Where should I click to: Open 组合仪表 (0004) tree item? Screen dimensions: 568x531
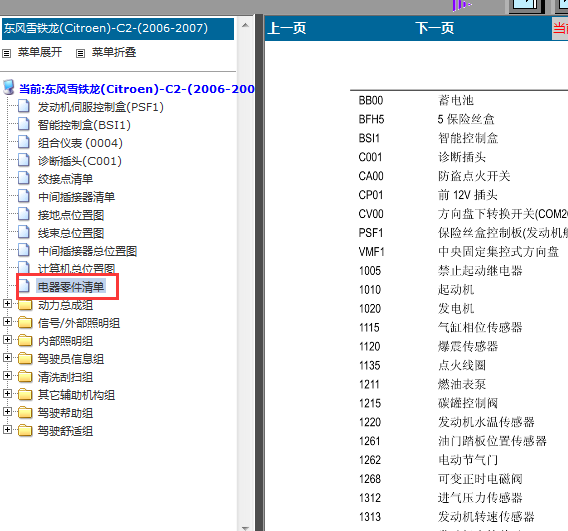click(80, 143)
